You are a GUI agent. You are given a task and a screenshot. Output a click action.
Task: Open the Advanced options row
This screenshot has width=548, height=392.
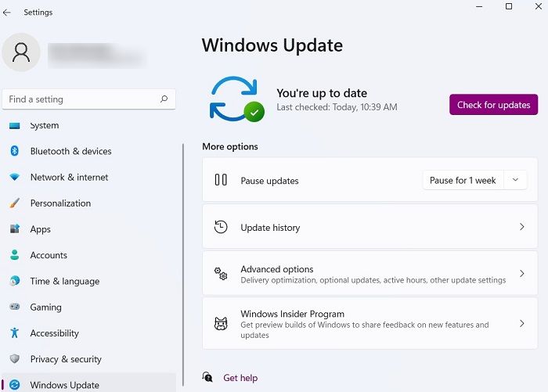pos(370,274)
